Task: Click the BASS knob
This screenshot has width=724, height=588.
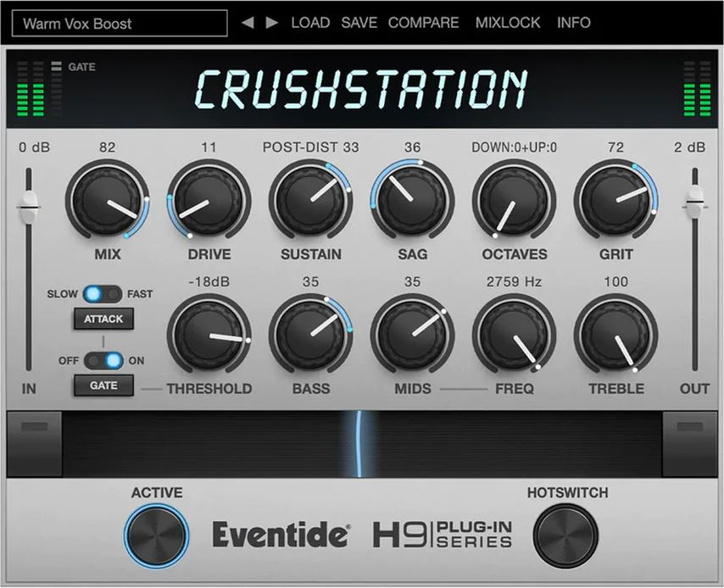Action: 311,334
